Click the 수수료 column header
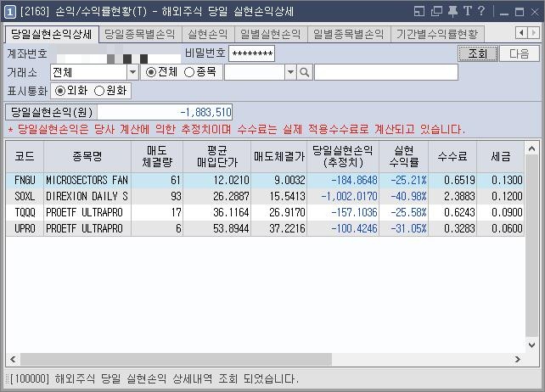The height and width of the screenshot is (392, 545). 452,156
